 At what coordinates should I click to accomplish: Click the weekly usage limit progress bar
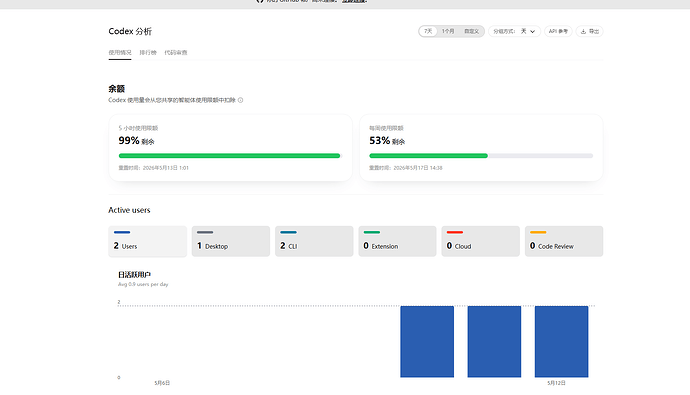click(481, 156)
